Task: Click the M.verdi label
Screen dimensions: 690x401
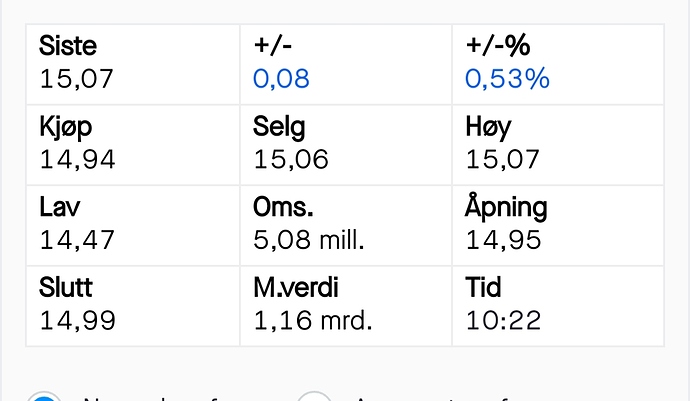Action: coord(296,287)
